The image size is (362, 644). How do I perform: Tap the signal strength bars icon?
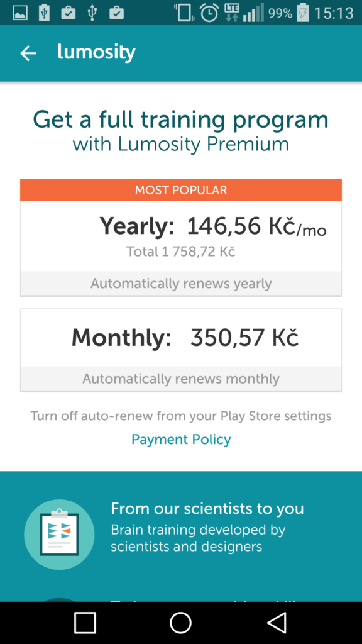(253, 13)
